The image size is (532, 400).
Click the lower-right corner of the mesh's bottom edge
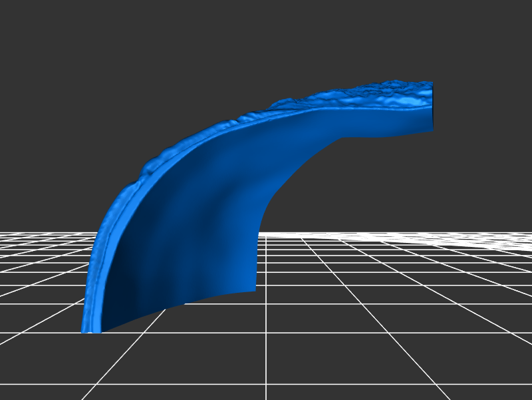pyautogui.click(x=254, y=289)
